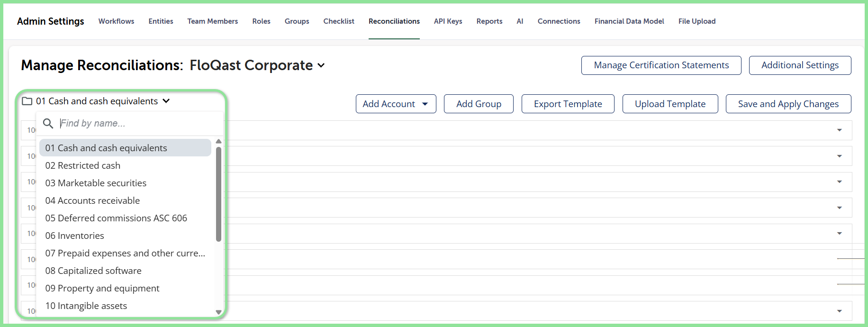The image size is (868, 327).
Task: Switch to Financial Data Model tab
Action: (629, 21)
